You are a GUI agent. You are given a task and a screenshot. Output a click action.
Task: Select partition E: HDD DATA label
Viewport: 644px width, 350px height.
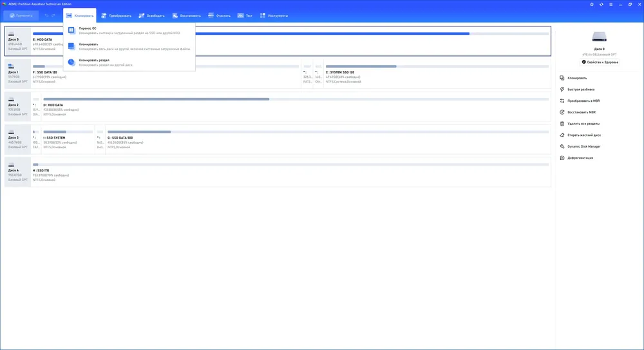pyautogui.click(x=43, y=39)
